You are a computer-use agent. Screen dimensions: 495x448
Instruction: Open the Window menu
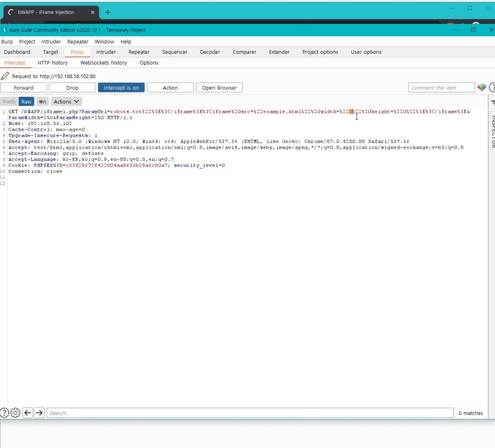(105, 42)
